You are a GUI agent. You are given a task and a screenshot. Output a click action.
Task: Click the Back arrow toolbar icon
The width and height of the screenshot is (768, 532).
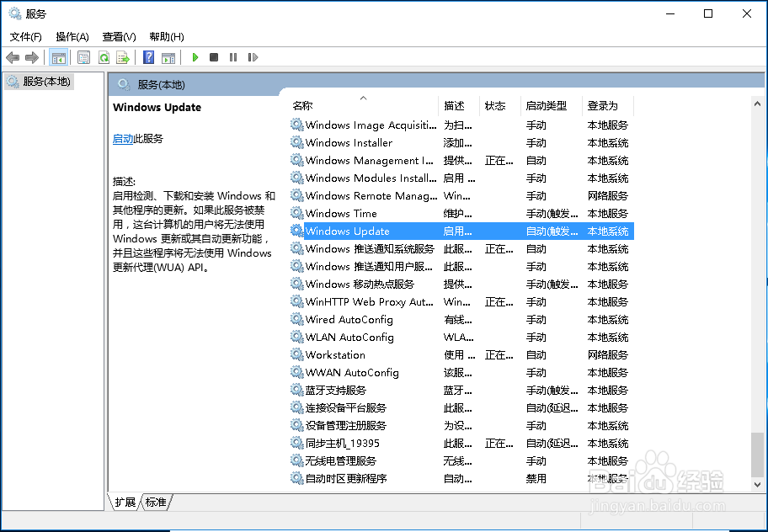[13, 58]
